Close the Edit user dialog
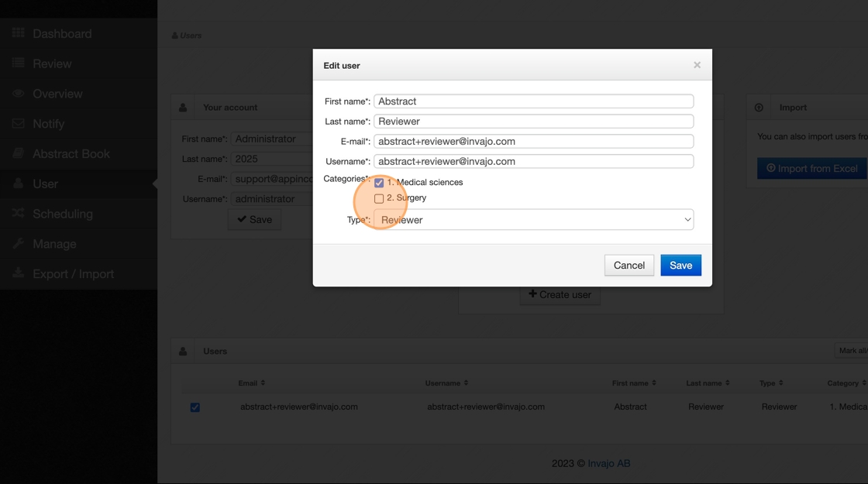 697,65
